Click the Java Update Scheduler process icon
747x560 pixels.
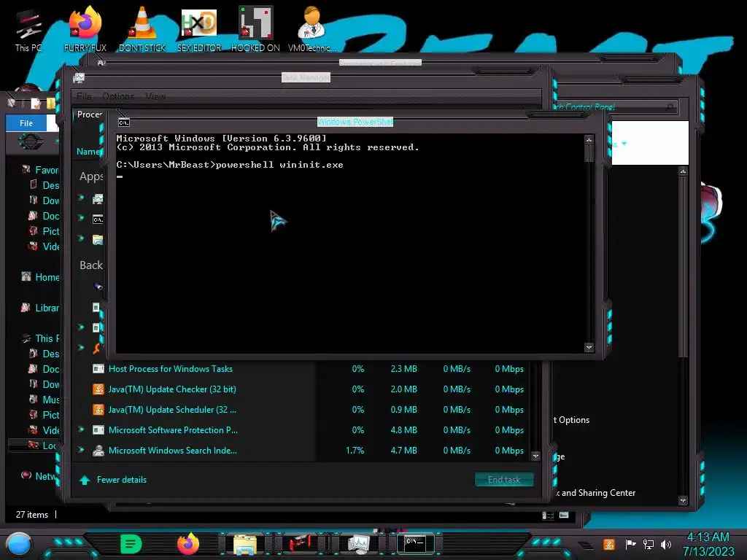tap(98, 410)
